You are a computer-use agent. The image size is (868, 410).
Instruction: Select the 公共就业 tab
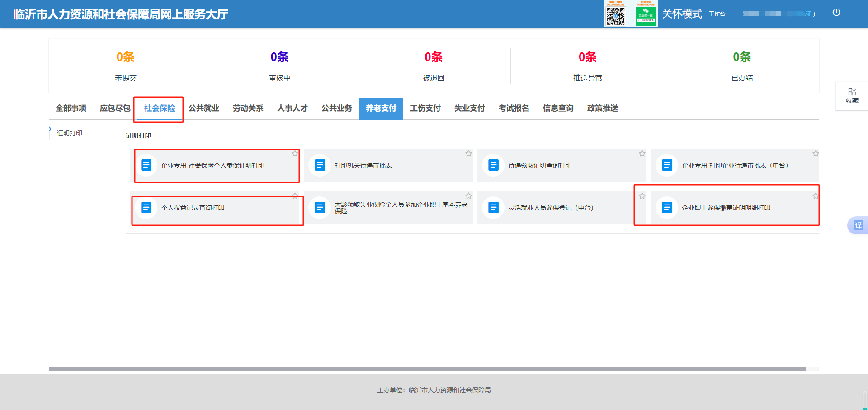(203, 108)
